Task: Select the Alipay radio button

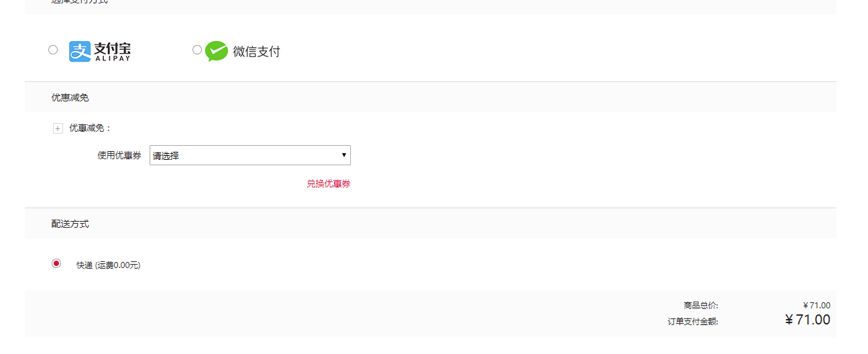Action: [x=53, y=50]
